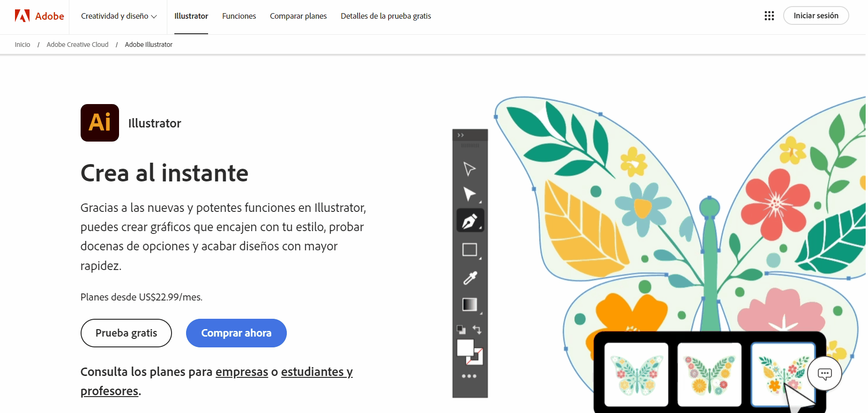The height and width of the screenshot is (413, 868).
Task: Expand the toolbar with double-chevron
Action: (x=461, y=135)
